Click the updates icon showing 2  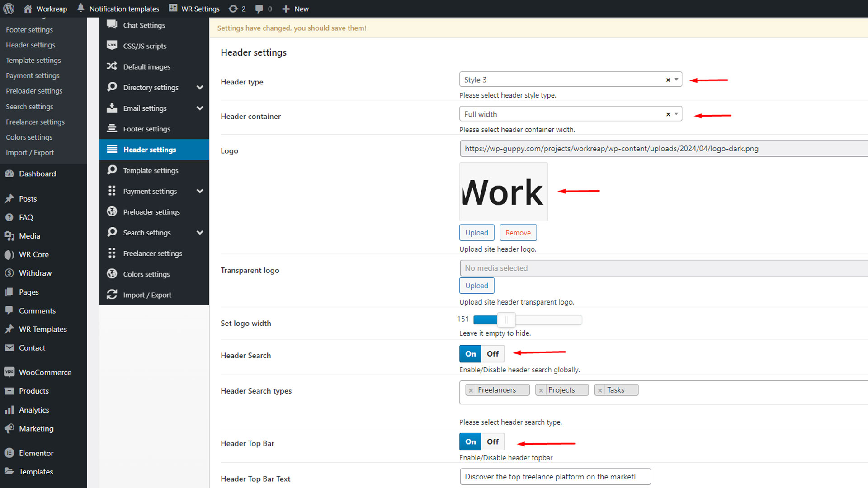tap(233, 9)
